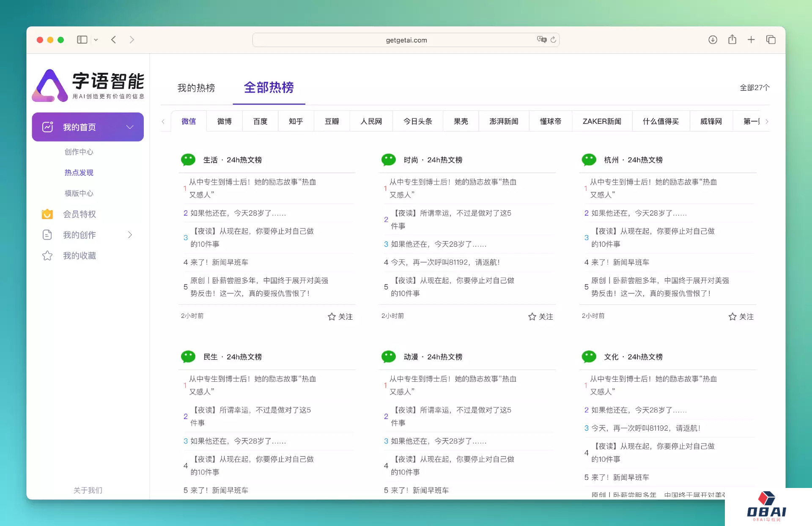Viewport: 812px width, 526px height.
Task: Click the 会员特权 crown icon
Action: click(47, 214)
